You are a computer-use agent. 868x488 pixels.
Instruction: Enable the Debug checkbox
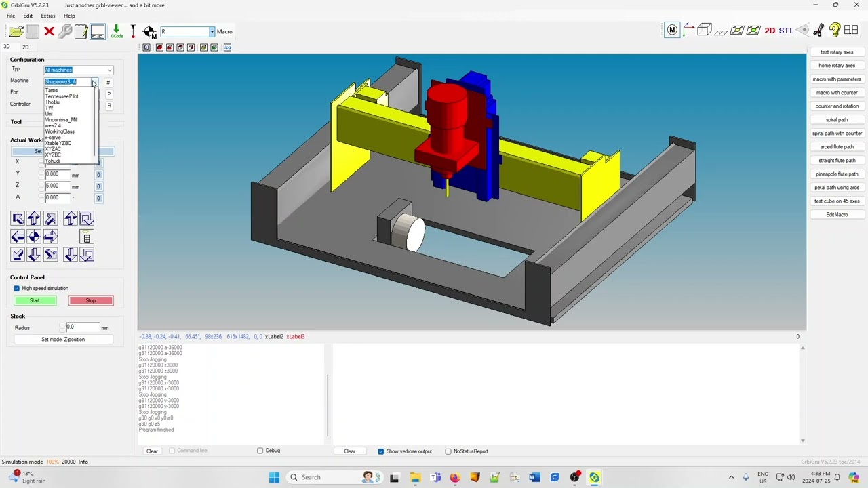260,451
